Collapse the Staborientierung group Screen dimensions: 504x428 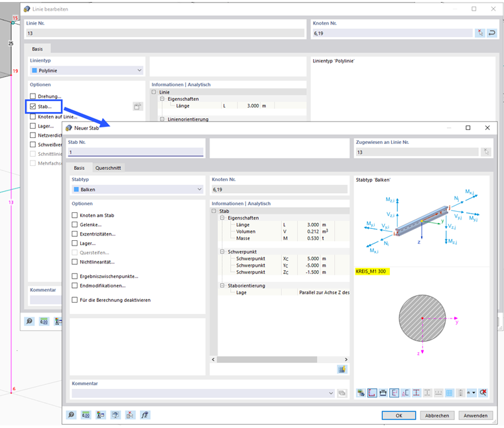coord(222,285)
